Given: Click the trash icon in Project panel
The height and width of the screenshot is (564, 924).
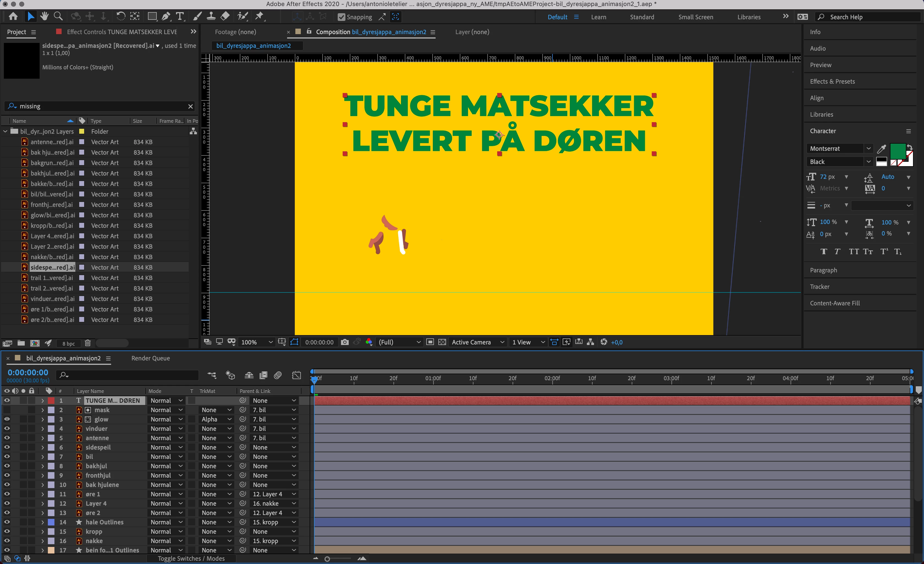Looking at the screenshot, I should pyautogui.click(x=88, y=343).
